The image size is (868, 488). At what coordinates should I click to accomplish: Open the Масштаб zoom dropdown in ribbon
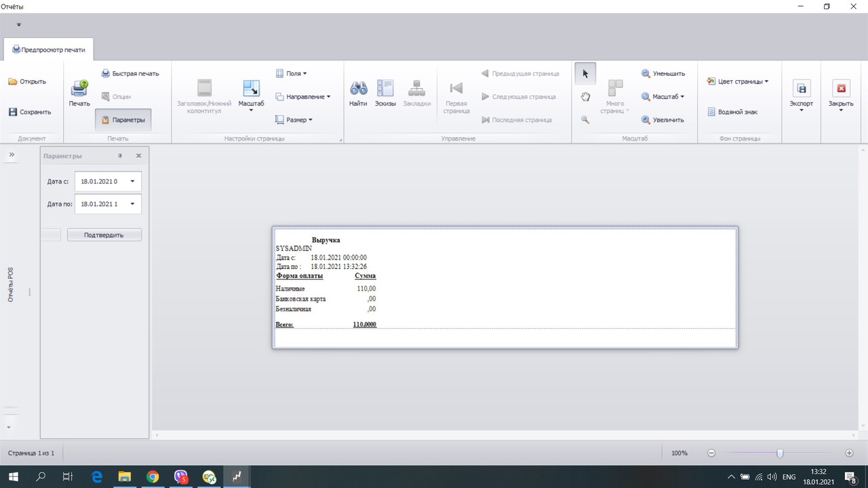pos(663,96)
